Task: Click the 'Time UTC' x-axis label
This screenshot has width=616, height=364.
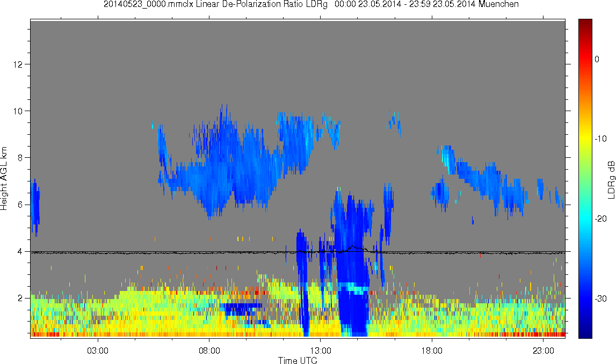Action: pos(298,360)
